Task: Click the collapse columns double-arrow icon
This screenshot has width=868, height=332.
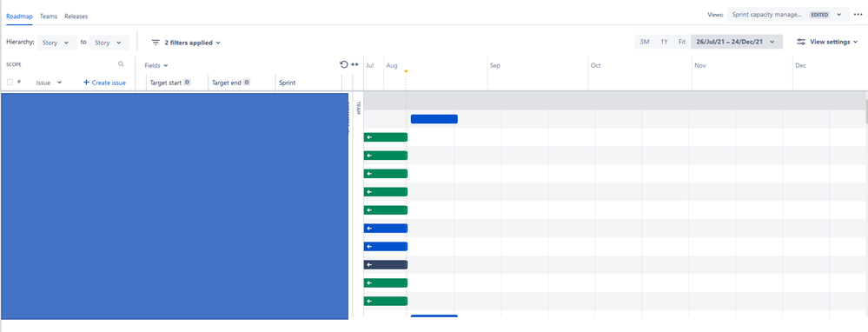Action: [x=355, y=64]
